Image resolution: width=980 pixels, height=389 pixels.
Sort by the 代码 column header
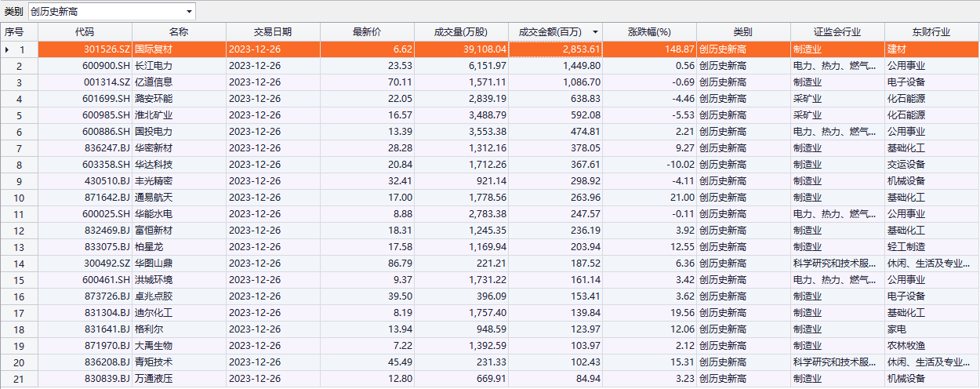pyautogui.click(x=85, y=32)
